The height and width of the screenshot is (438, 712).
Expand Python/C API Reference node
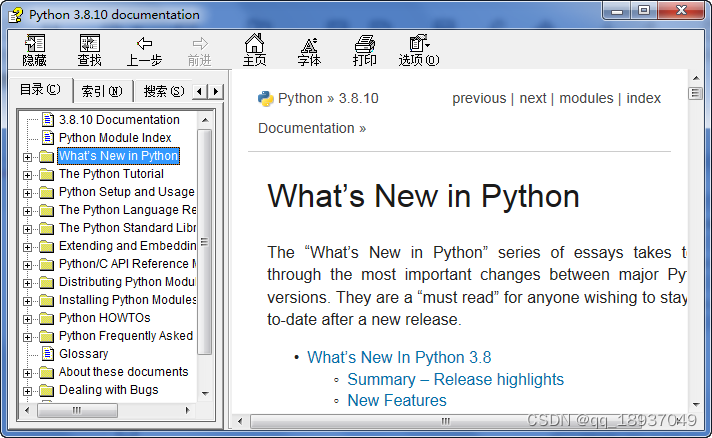pyautogui.click(x=28, y=265)
